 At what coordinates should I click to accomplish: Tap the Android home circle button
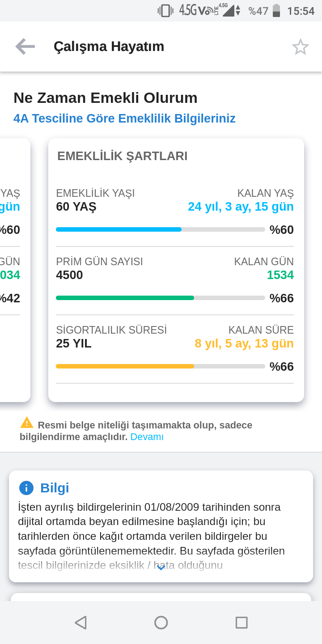[161, 623]
